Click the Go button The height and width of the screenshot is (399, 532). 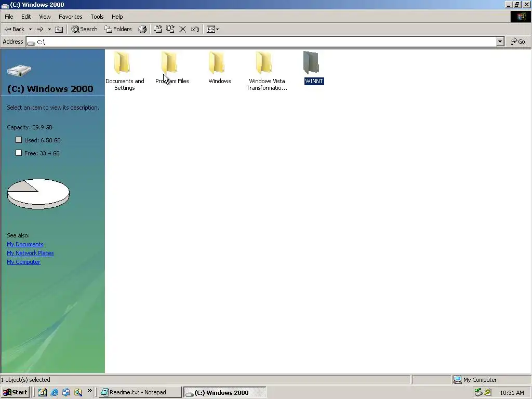click(x=518, y=42)
